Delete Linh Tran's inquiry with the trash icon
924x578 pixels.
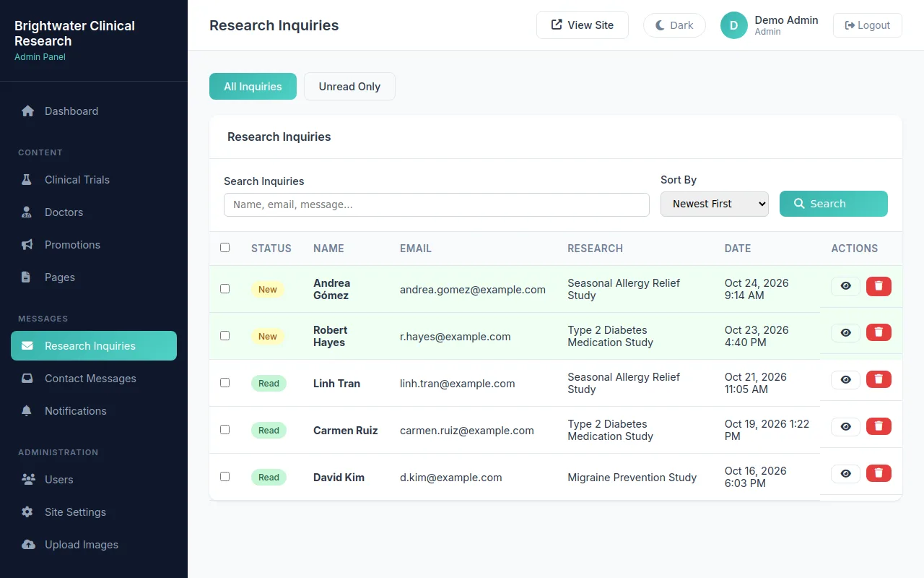point(879,380)
